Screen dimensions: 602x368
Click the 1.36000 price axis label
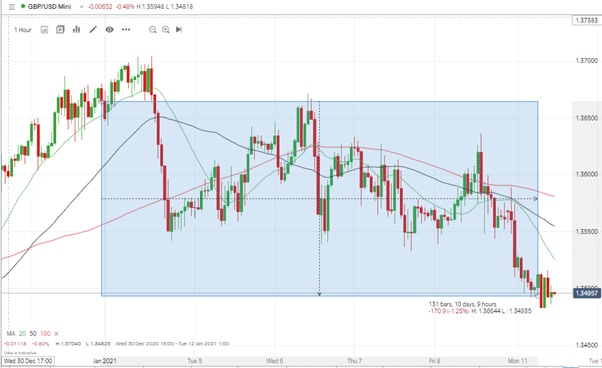point(586,174)
